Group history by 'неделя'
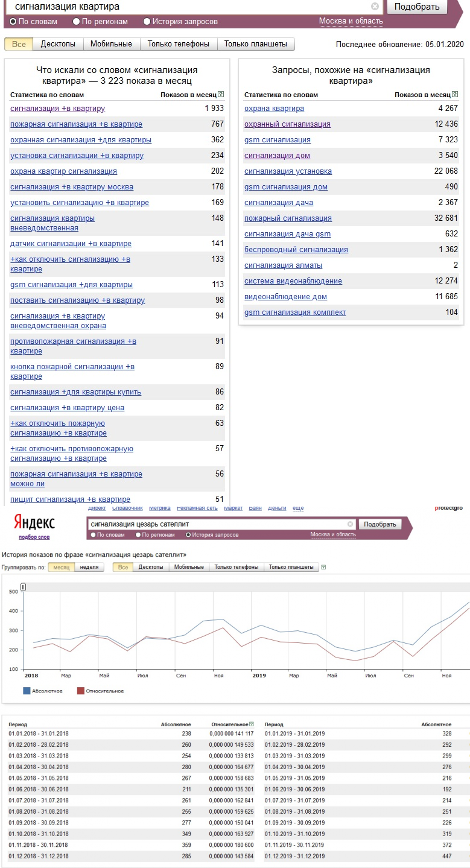 (x=89, y=567)
